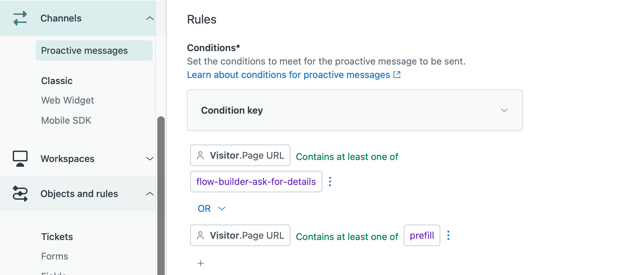This screenshot has height=275, width=644.
Task: Click the Workspaces monitor icon
Action: click(20, 158)
